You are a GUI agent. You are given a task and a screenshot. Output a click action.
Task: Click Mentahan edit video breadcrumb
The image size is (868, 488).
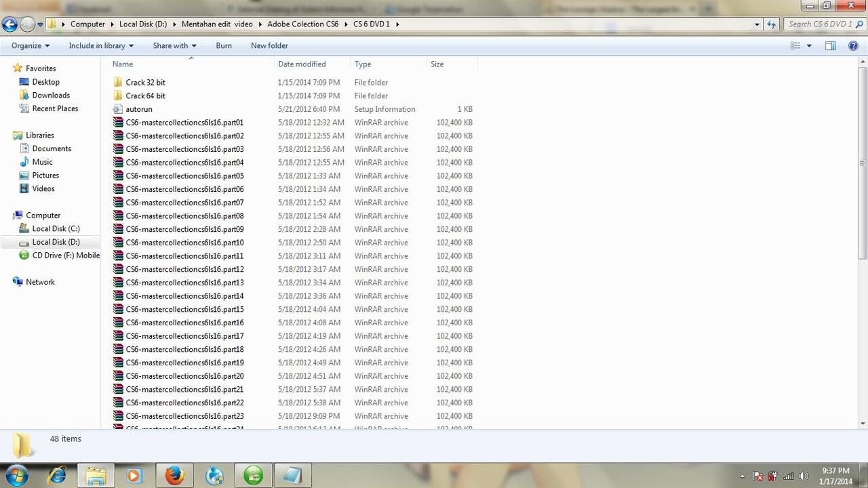[217, 24]
